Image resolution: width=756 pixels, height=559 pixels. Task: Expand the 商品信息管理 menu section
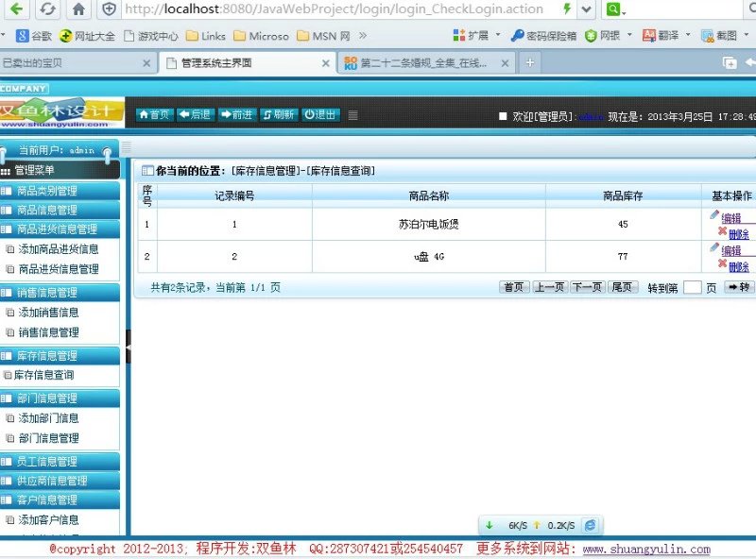click(60, 211)
